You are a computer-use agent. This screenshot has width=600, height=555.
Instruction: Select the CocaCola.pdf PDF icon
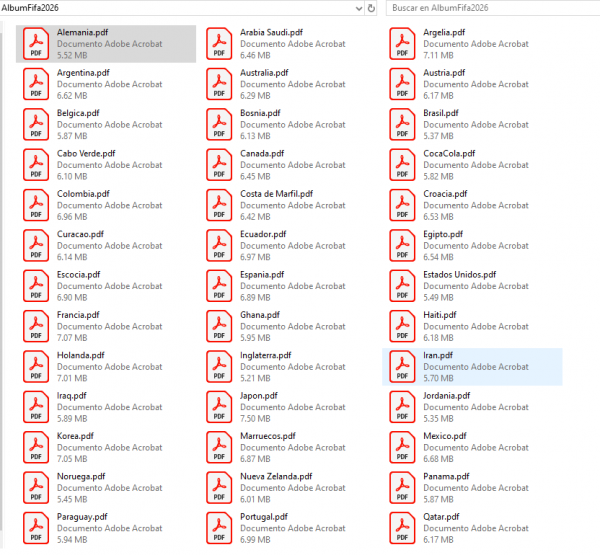[x=402, y=165]
